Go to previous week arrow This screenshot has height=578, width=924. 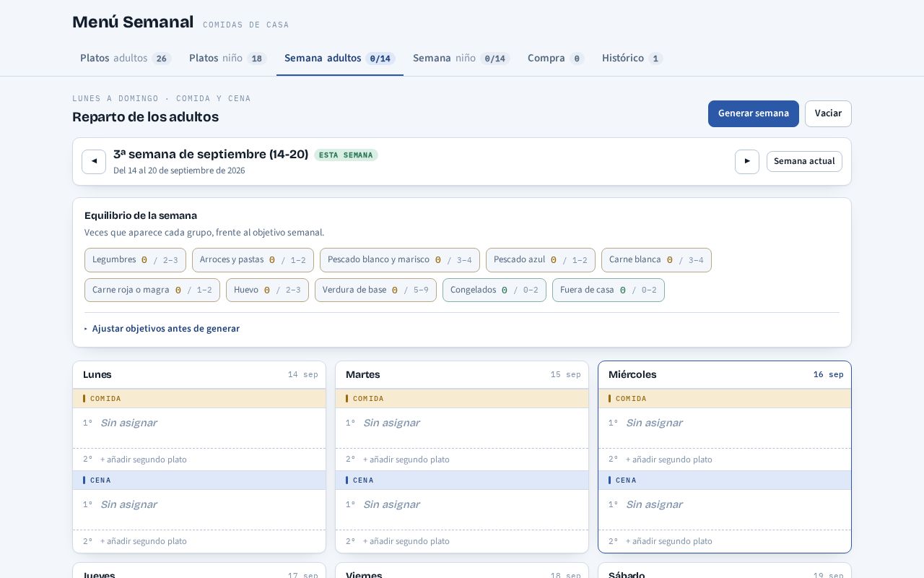coord(94,162)
